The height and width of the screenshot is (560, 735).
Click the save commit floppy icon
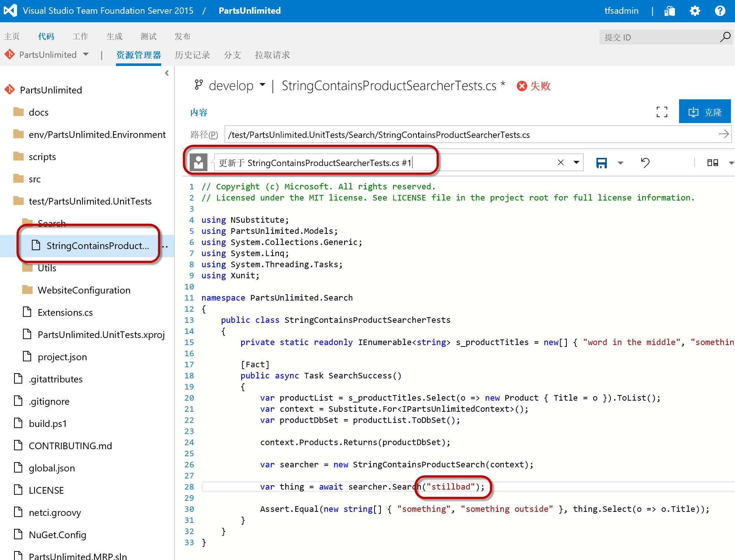tap(602, 163)
